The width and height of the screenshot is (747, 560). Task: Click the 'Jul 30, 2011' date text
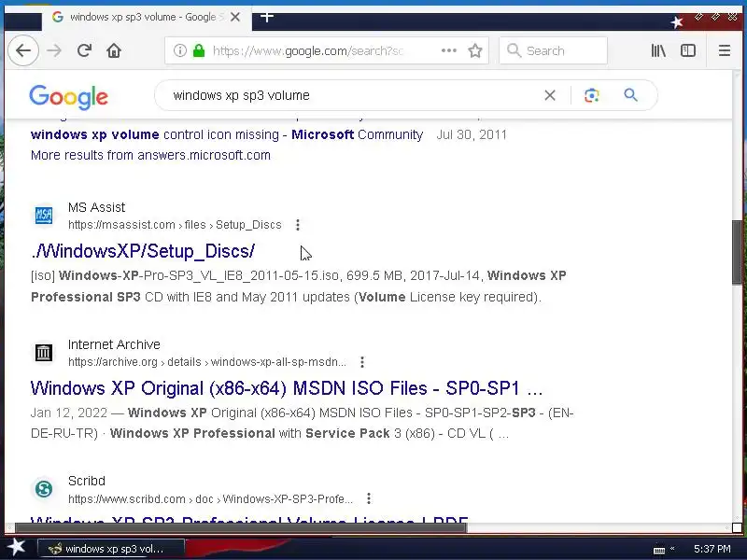tap(472, 134)
